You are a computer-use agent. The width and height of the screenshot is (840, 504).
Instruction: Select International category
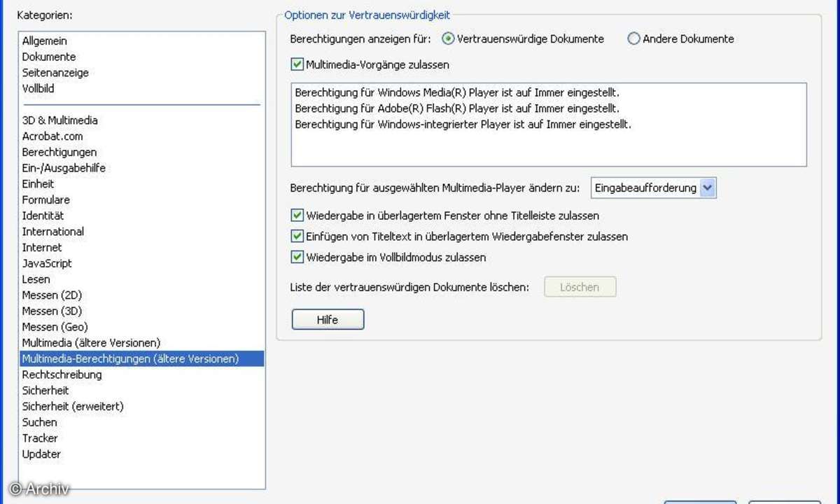pos(53,232)
